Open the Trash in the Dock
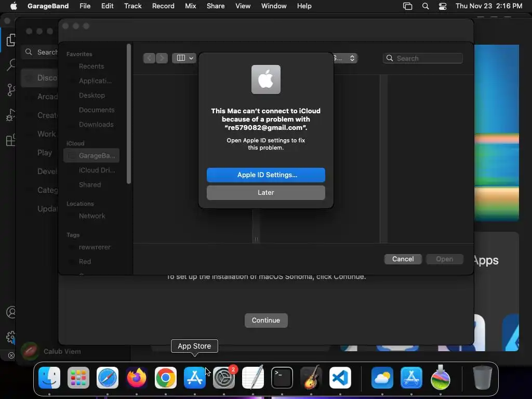Image resolution: width=532 pixels, height=399 pixels. (483, 378)
